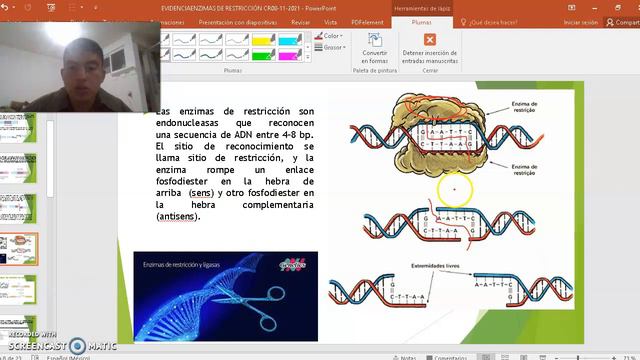This screenshot has height=360, width=640.
Task: Select the third pen in bottom row
Action: pos(237,55)
